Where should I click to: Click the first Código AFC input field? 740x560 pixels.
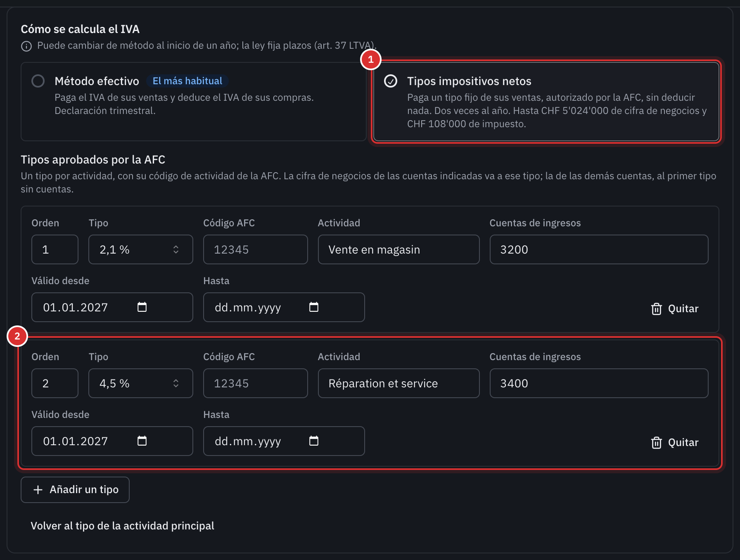(x=256, y=249)
